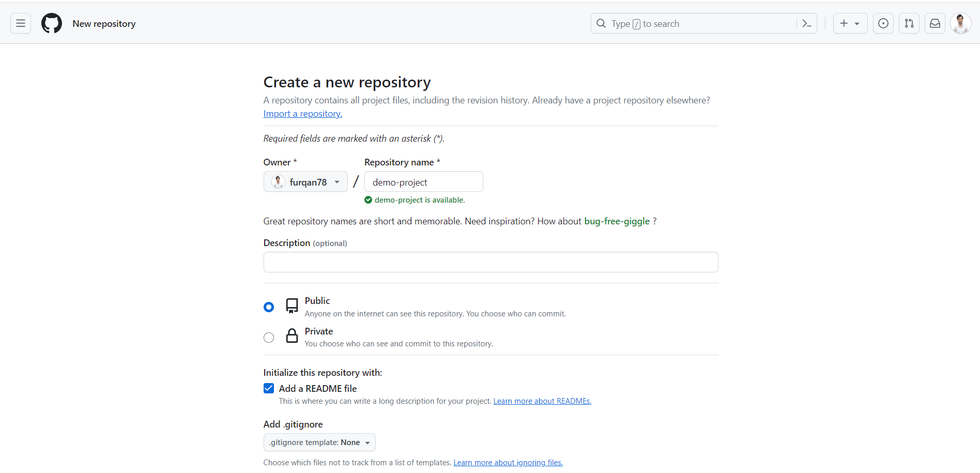Click the Import a repository link

[x=303, y=114]
